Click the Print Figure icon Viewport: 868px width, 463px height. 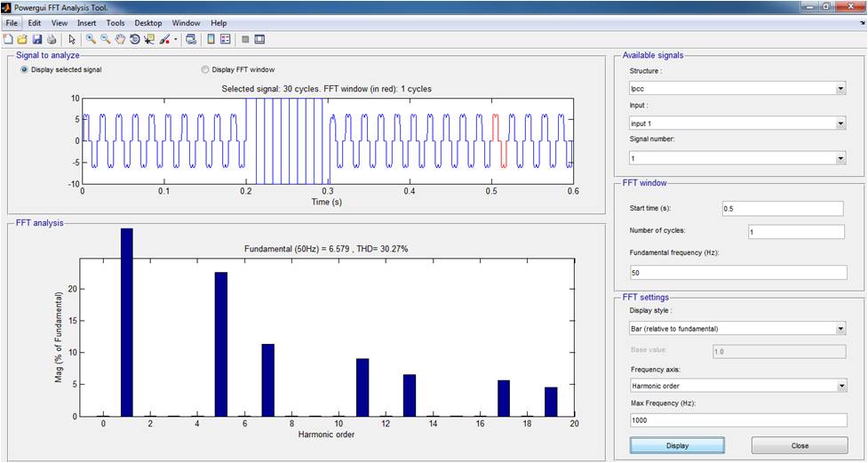(x=52, y=39)
